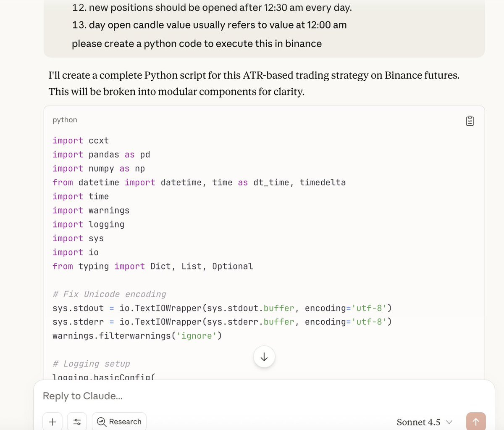Screen dimensions: 504x430
Task: Click the "from typing import Dict, List, Optional" line
Action: tap(153, 266)
